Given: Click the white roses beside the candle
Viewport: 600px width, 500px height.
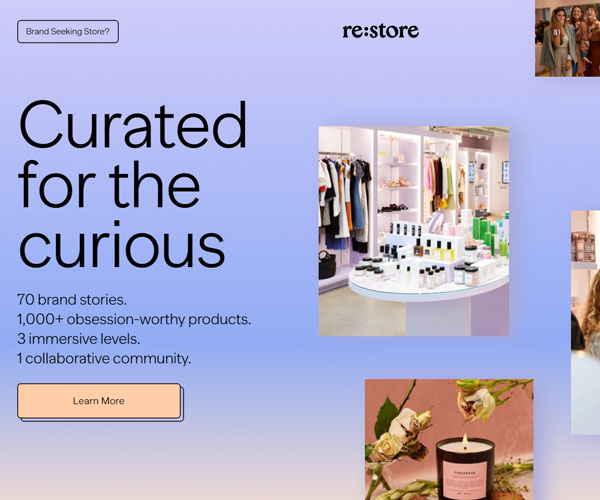Looking at the screenshot, I should point(400,434).
